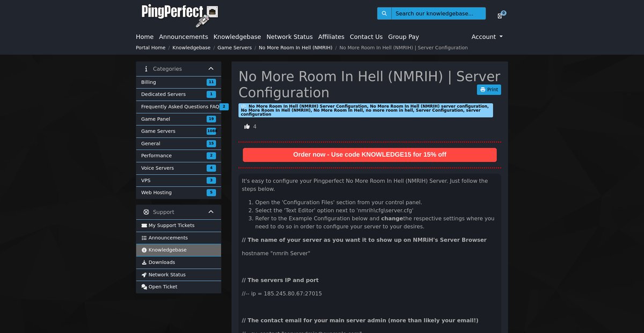Click the search magnifier icon button
Image resolution: width=644 pixels, height=333 pixels.
point(384,13)
